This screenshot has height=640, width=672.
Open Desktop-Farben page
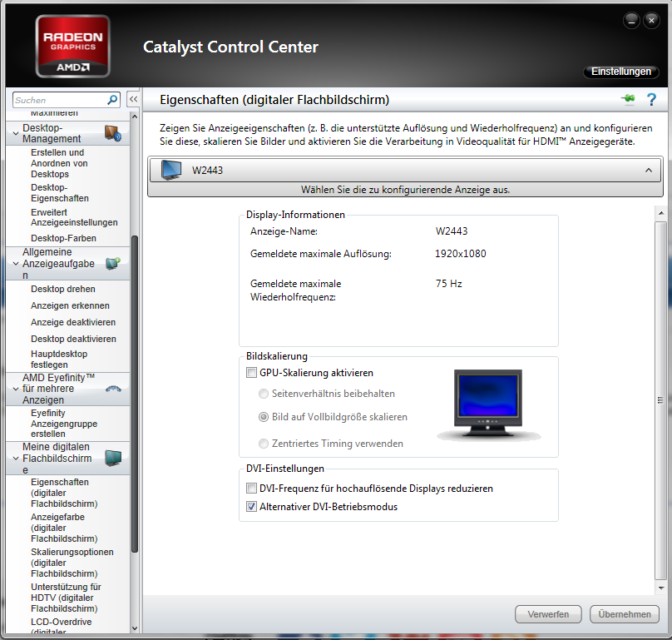tap(63, 238)
